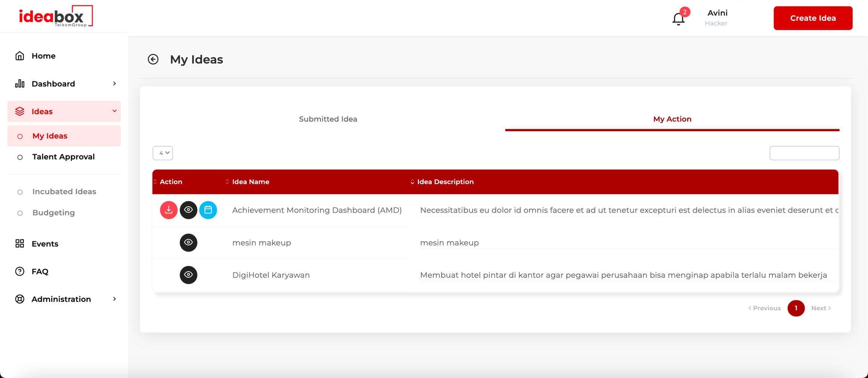
Task: View the mesin makeup idea details
Action: click(188, 242)
